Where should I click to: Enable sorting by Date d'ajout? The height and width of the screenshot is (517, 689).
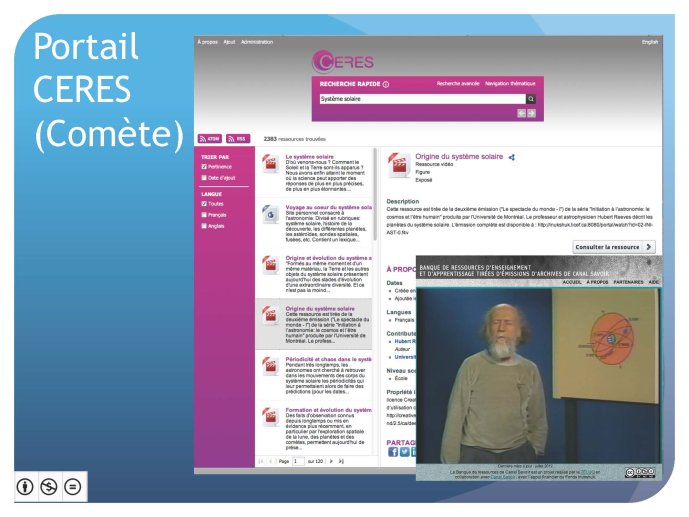(x=204, y=178)
